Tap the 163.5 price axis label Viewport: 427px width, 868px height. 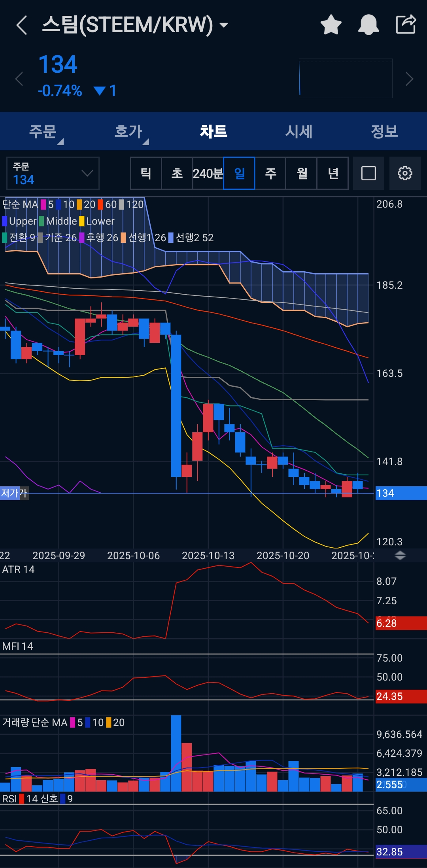389,373
